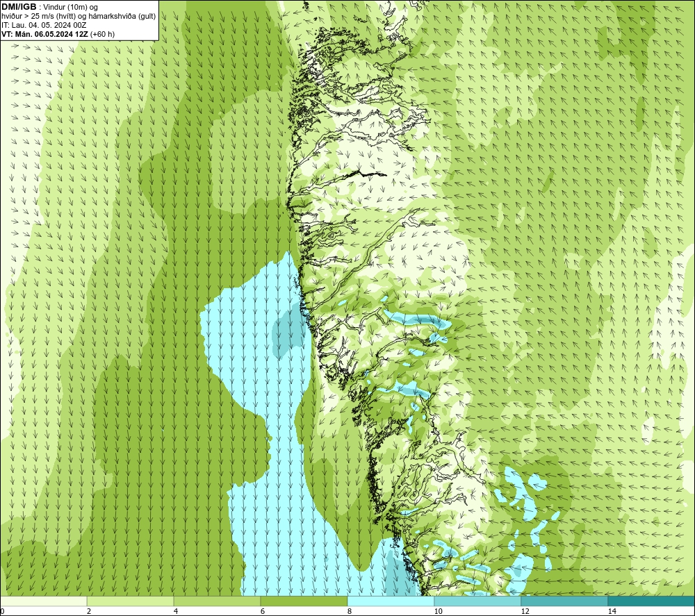Click the 6–8 m/s dark green swatch
This screenshot has height=616, width=695.
(x=304, y=601)
